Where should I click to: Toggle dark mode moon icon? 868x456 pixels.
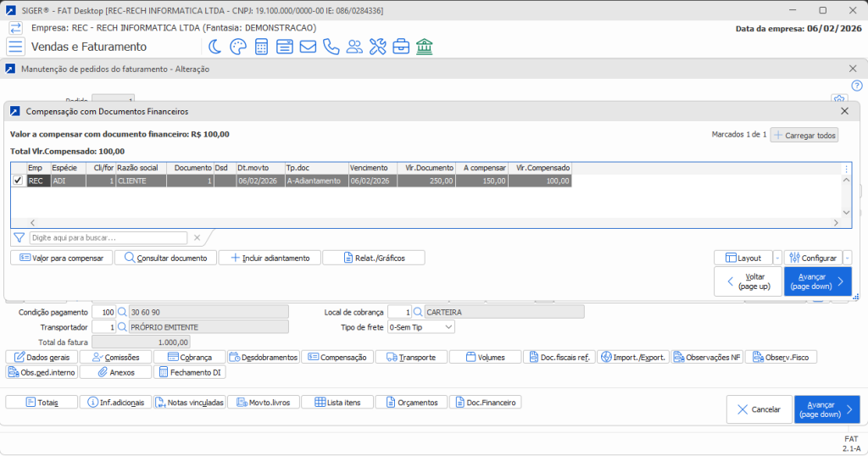[x=216, y=47]
